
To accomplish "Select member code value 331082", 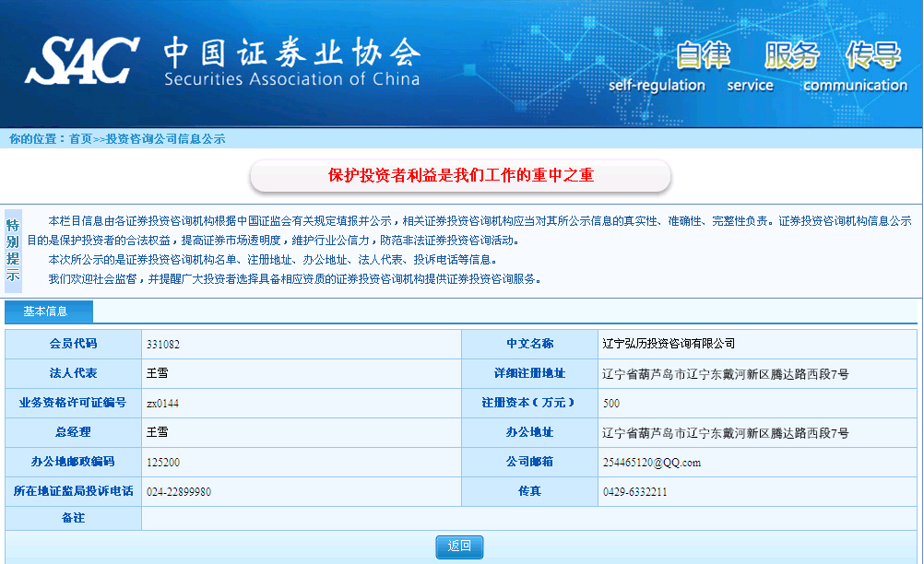I will (x=163, y=345).
